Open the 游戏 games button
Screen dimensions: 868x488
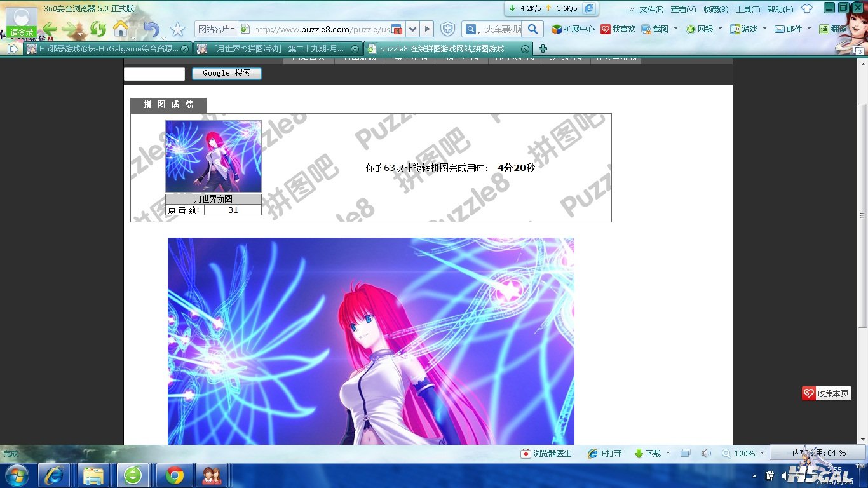coord(744,29)
